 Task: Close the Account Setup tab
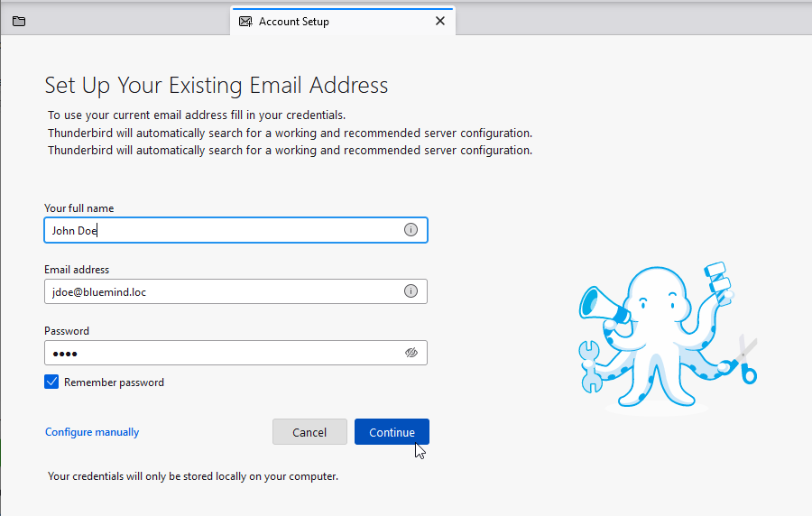point(440,22)
